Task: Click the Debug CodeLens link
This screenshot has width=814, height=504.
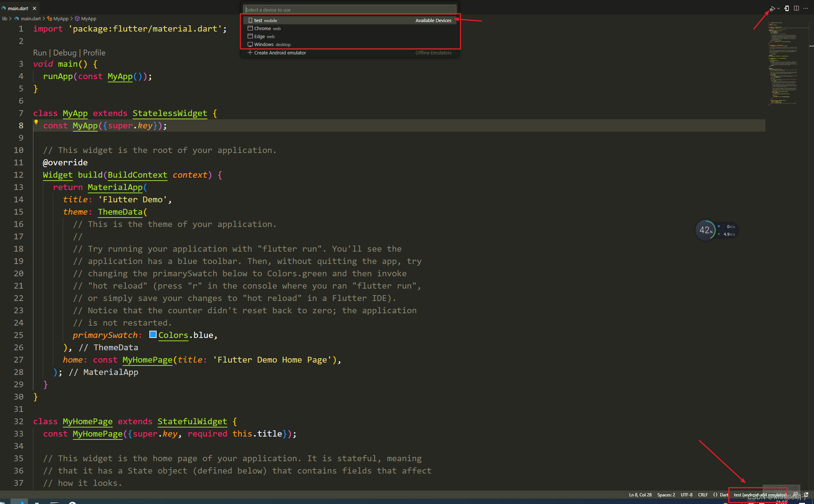Action: [65, 53]
